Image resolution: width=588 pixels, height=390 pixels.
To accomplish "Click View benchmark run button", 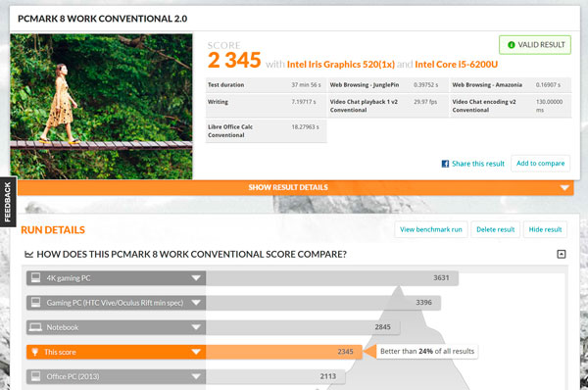I will click(431, 229).
